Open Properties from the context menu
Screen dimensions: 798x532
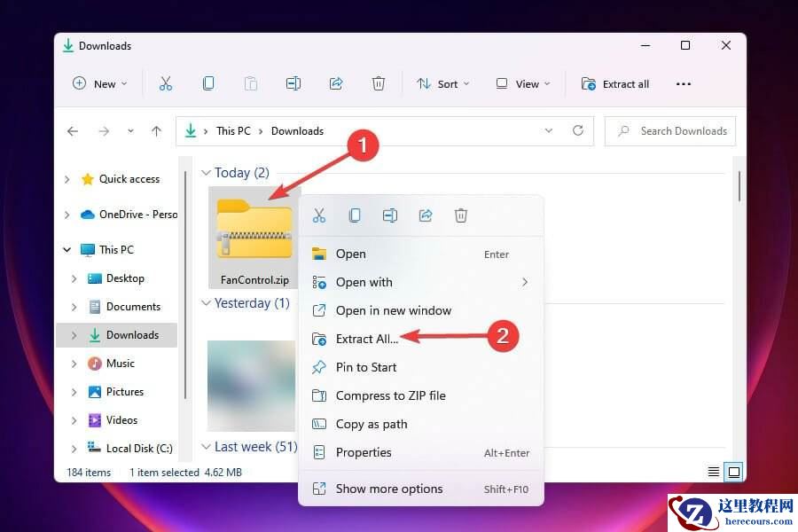pyautogui.click(x=421, y=452)
